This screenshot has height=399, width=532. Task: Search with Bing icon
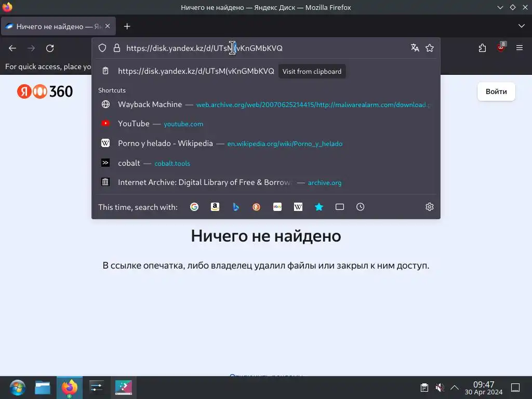[x=236, y=207]
